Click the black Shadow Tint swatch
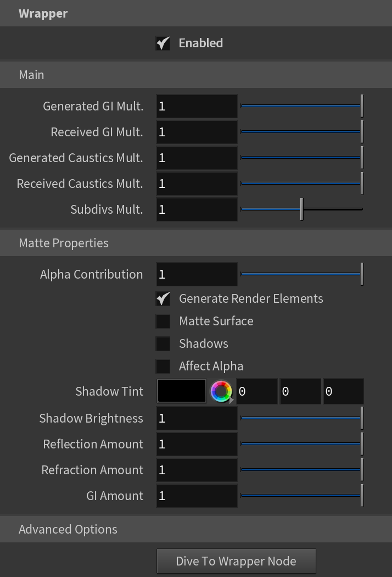The height and width of the screenshot is (577, 392). [x=182, y=391]
